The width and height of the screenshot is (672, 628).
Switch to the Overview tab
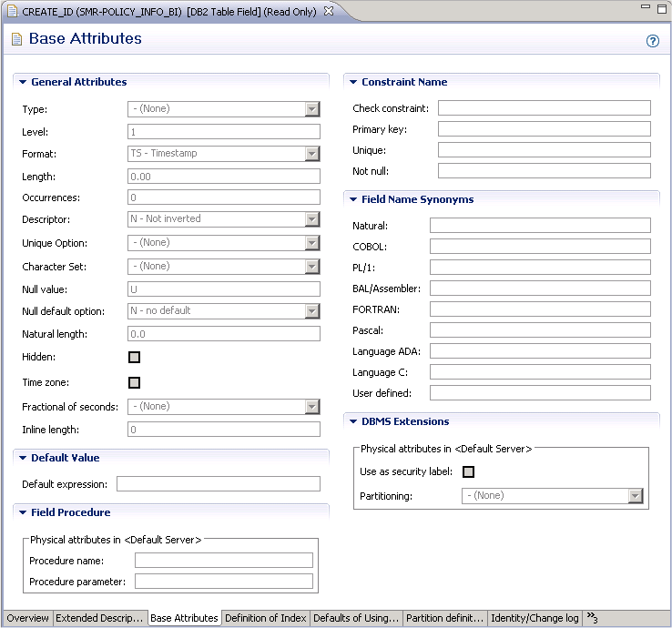pyautogui.click(x=27, y=618)
